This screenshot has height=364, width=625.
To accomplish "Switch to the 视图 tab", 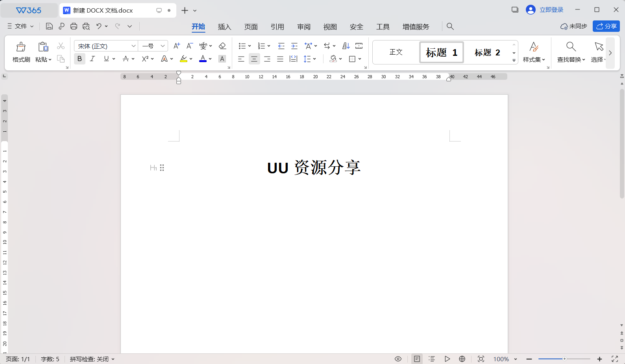I will [x=330, y=27].
